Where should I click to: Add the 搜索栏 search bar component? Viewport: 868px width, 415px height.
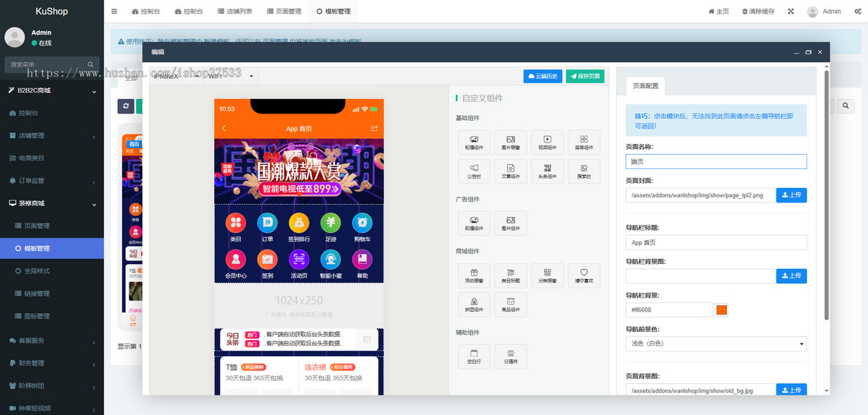pyautogui.click(x=584, y=171)
